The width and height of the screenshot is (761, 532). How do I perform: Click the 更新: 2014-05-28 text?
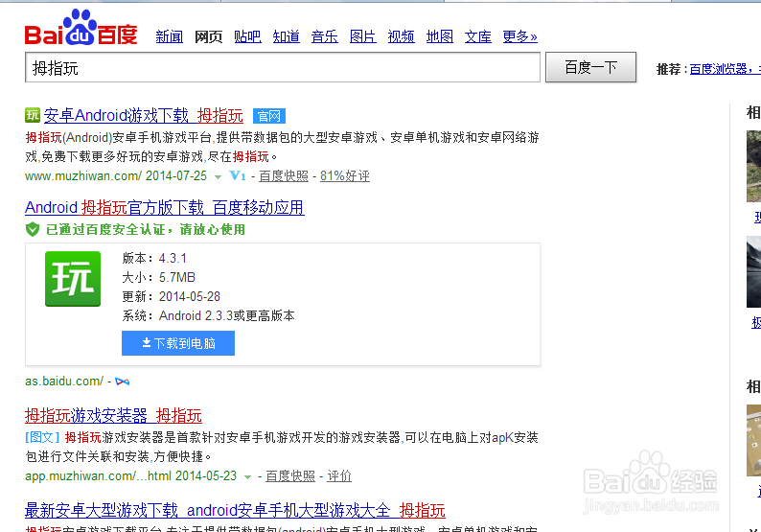(172, 296)
